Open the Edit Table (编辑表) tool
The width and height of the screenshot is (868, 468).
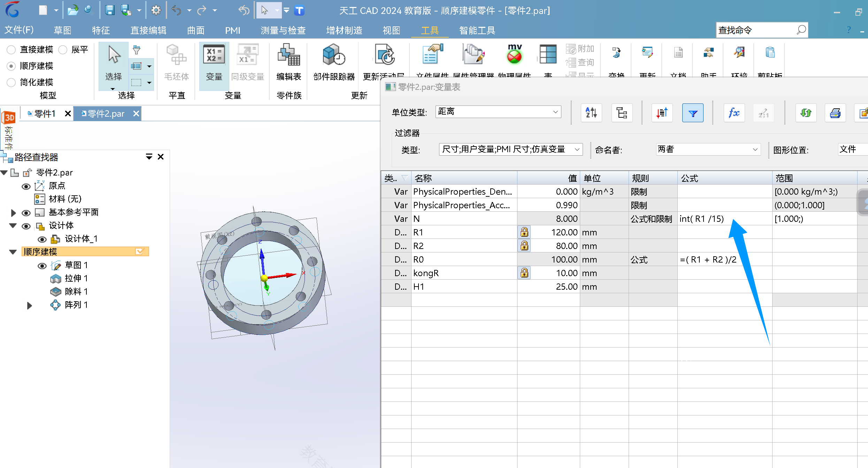point(289,63)
